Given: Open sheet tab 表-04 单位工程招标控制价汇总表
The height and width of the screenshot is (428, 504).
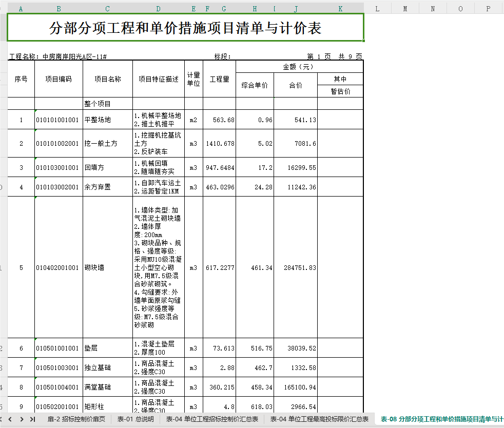Looking at the screenshot, I should [212, 419].
